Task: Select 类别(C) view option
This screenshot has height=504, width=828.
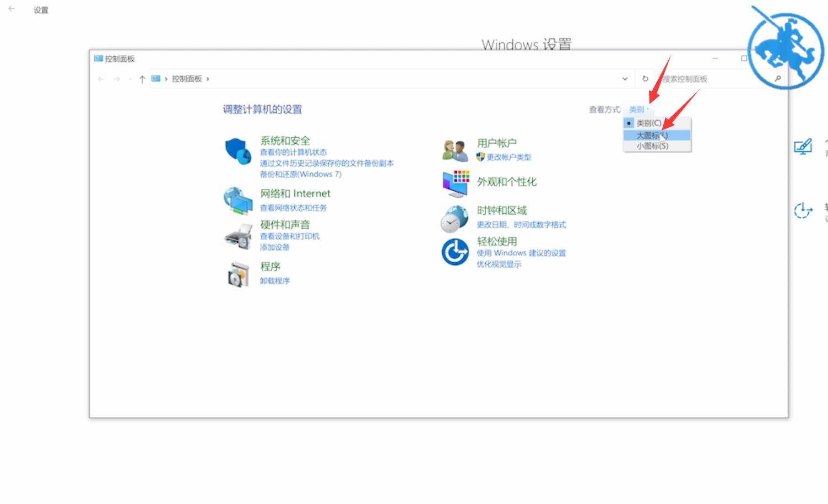Action: click(x=657, y=123)
